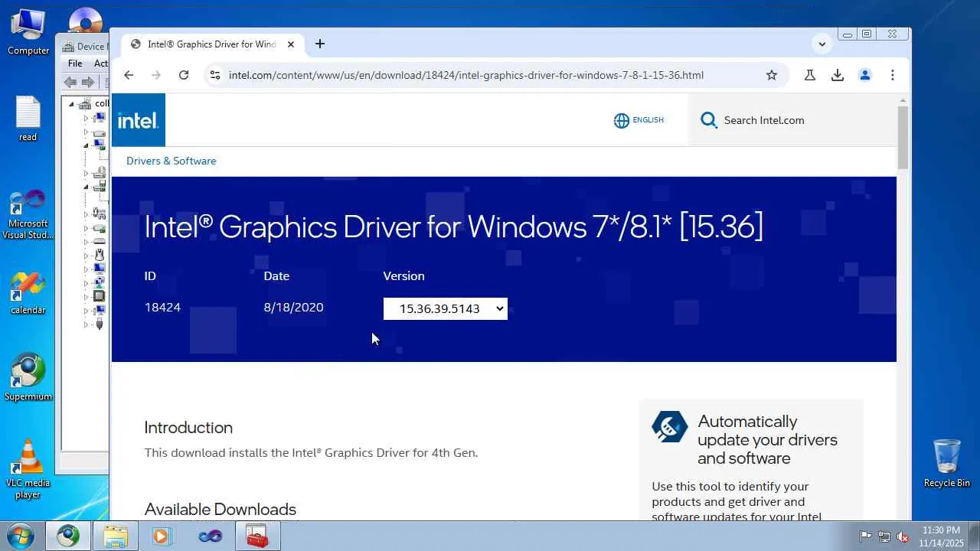
Task: Open the Version 15.36.39.5143 dropdown
Action: click(446, 308)
